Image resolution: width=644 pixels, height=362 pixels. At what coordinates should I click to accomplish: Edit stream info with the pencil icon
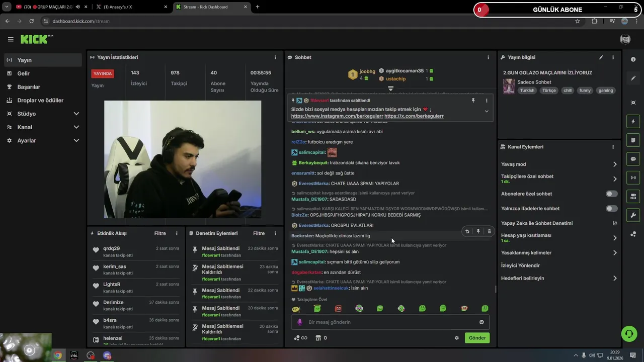click(x=601, y=57)
